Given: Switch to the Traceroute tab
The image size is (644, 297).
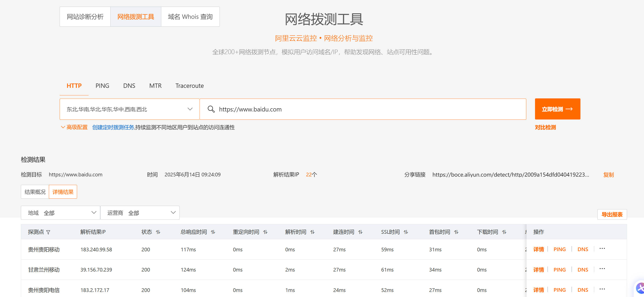Looking at the screenshot, I should [x=190, y=86].
